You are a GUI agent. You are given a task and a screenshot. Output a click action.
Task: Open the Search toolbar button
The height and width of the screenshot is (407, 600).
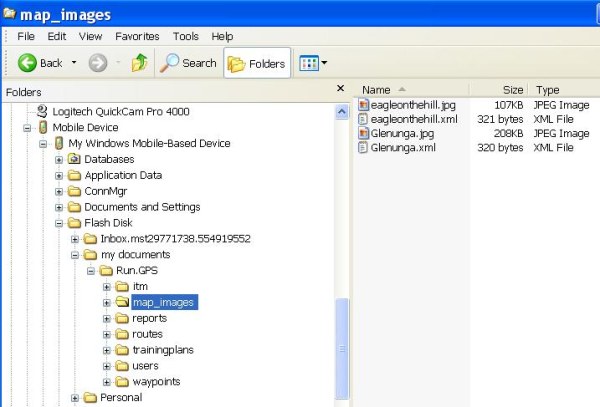coord(188,63)
